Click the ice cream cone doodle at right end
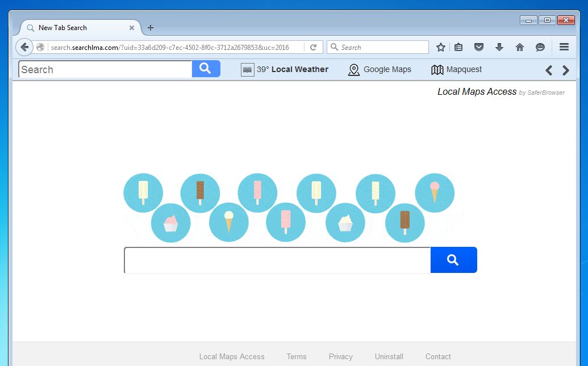 pyautogui.click(x=435, y=193)
